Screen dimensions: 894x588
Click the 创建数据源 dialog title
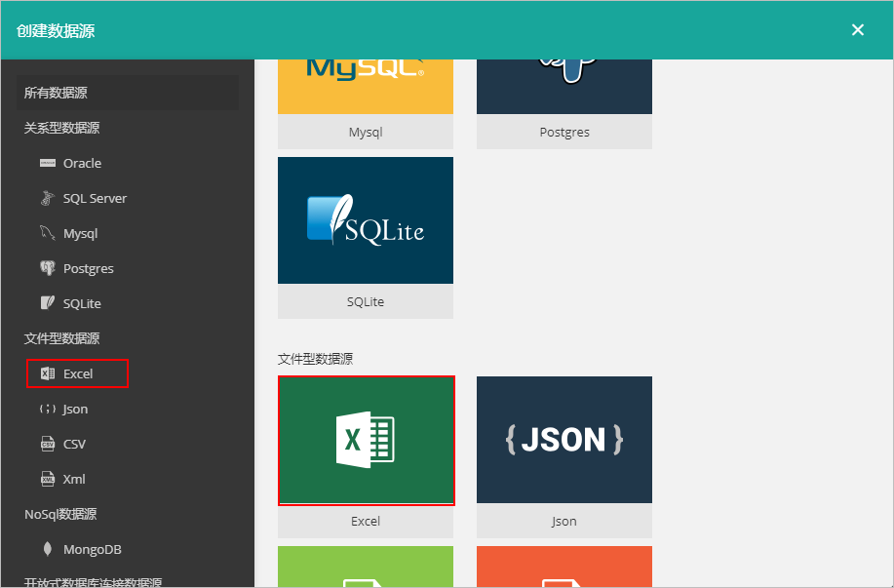click(56, 30)
